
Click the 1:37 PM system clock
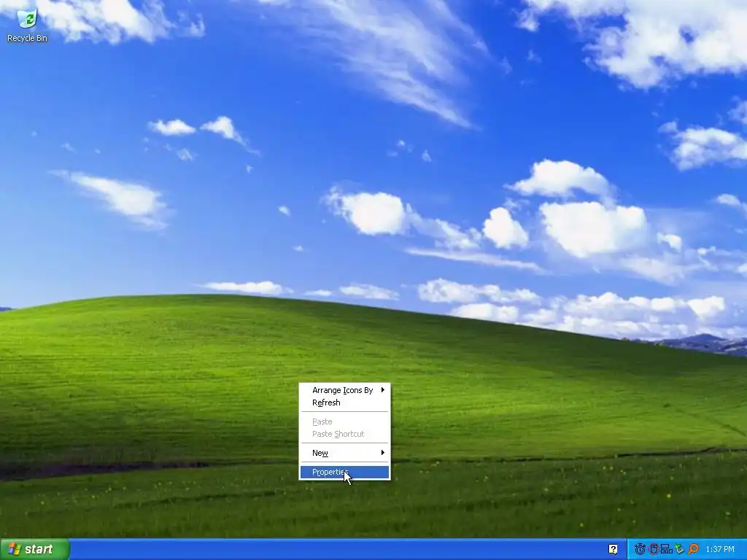(720, 549)
